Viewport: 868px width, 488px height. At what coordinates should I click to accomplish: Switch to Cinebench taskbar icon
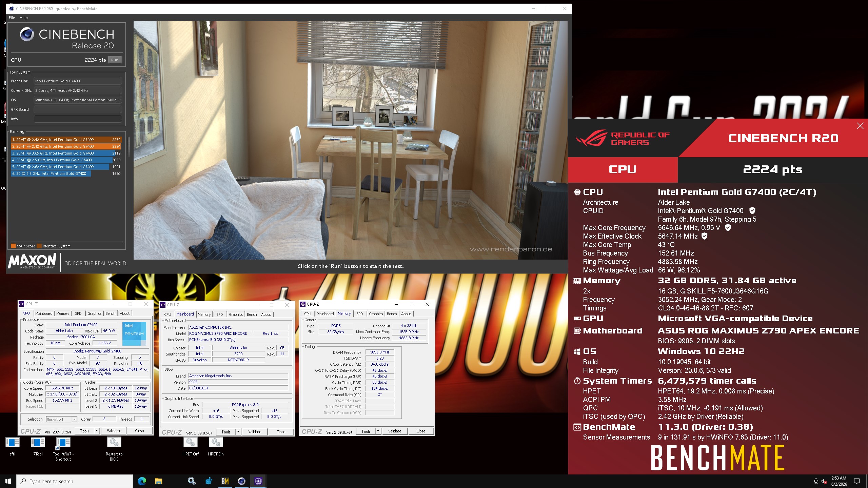[x=242, y=481]
